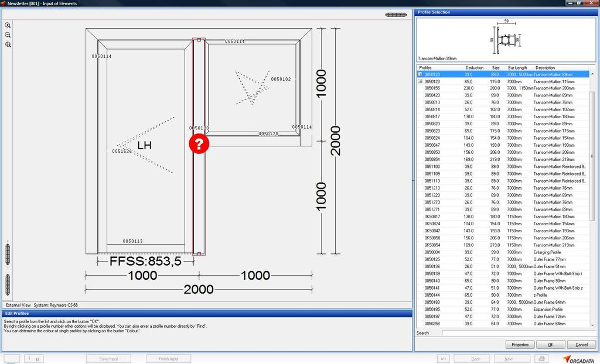Select profile row 0050824
Screen dimensions: 600x364
(503, 139)
